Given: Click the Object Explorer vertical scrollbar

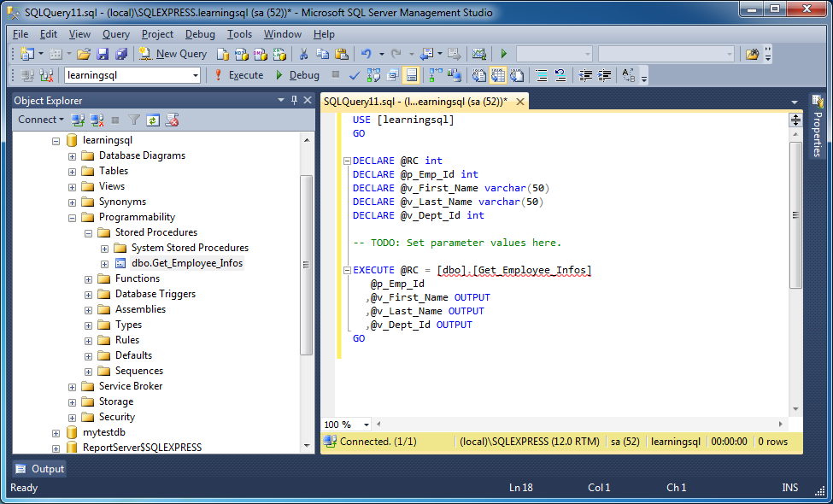Looking at the screenshot, I should click(307, 265).
